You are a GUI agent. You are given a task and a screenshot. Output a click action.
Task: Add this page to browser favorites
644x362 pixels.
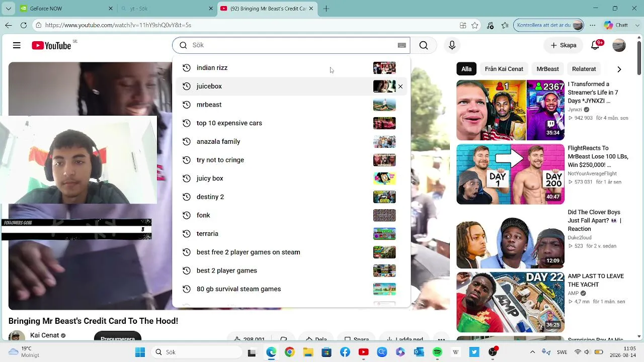coord(475,25)
